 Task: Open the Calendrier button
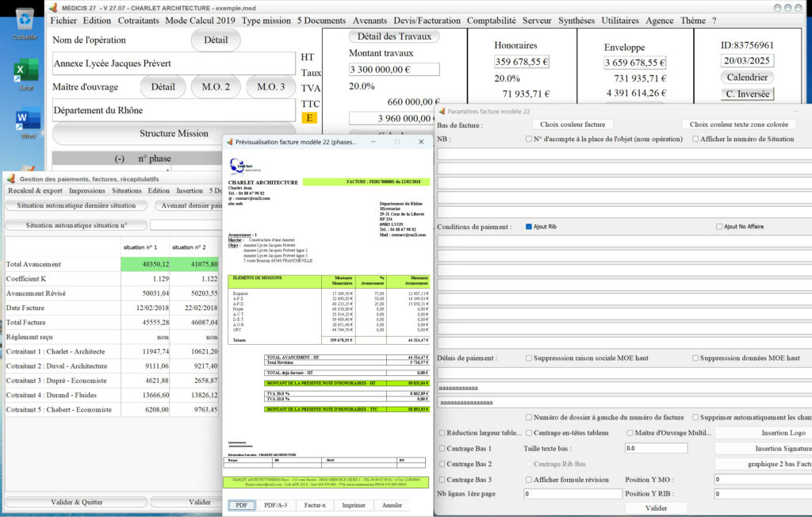tap(747, 77)
